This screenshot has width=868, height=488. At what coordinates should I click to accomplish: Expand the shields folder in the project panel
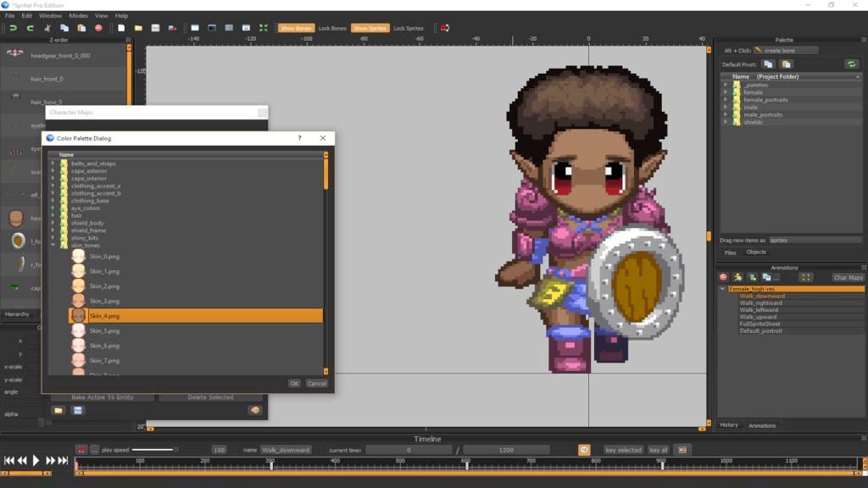pos(726,121)
